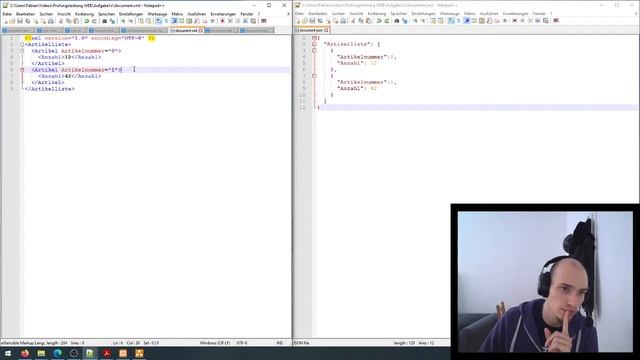Screen dimensions: 640x360
Task: Click rightmost plugin icon in right JSON toolbar
Action: pos(556,21)
